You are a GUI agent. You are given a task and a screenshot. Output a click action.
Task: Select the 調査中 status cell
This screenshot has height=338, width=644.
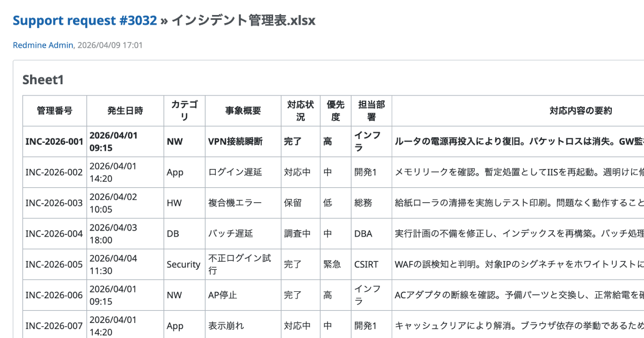[x=297, y=233]
